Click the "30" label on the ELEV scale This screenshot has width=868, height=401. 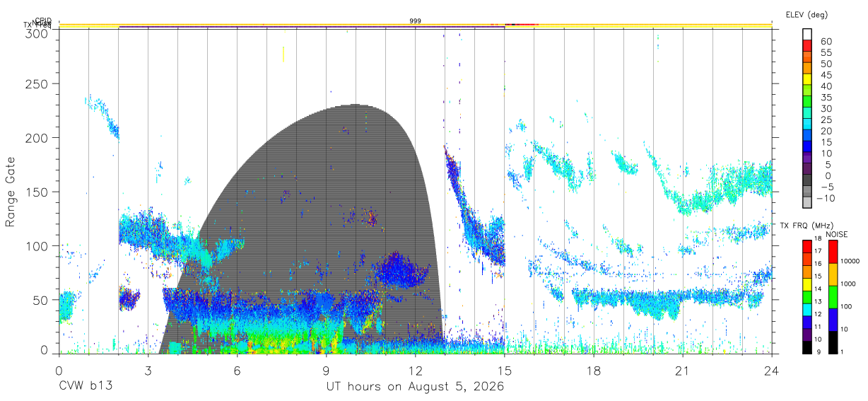click(x=826, y=109)
